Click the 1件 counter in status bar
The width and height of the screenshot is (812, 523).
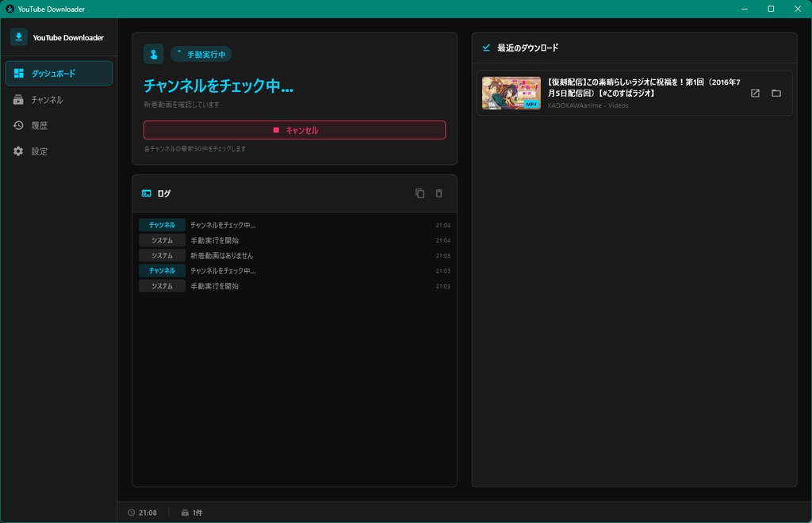pyautogui.click(x=193, y=512)
